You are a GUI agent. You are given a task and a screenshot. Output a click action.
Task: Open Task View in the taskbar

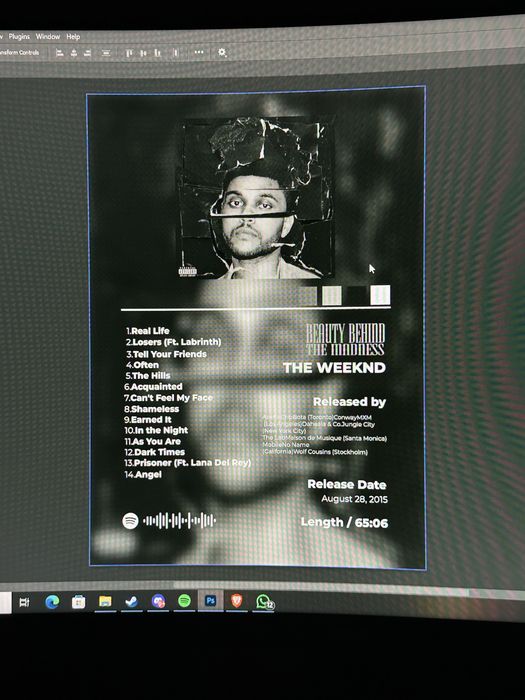(24, 602)
